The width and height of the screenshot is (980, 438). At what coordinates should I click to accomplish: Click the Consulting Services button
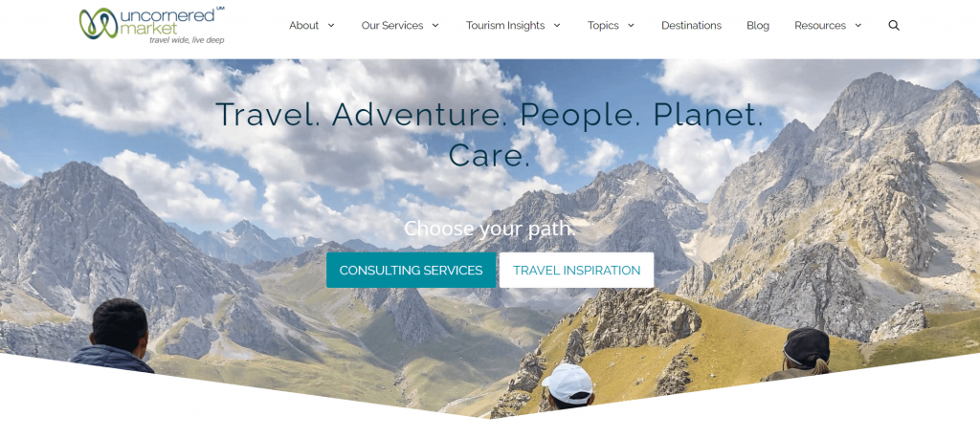411,270
